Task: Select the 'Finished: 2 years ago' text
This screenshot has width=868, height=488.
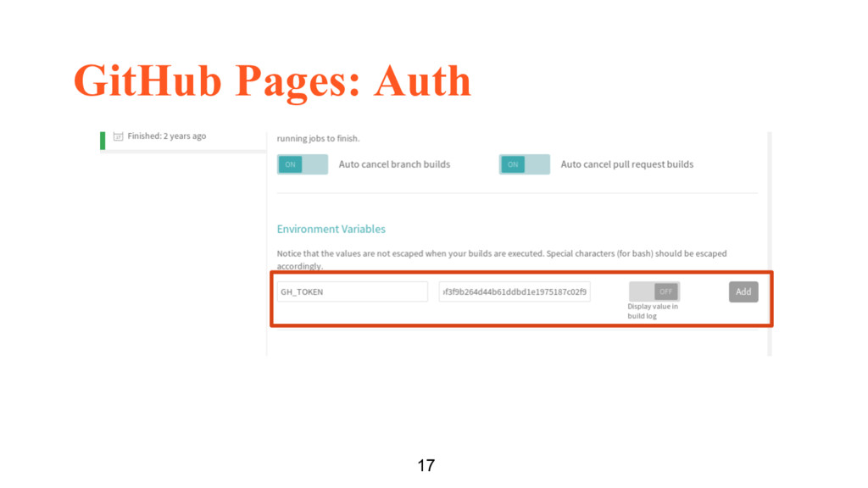Action: 167,136
